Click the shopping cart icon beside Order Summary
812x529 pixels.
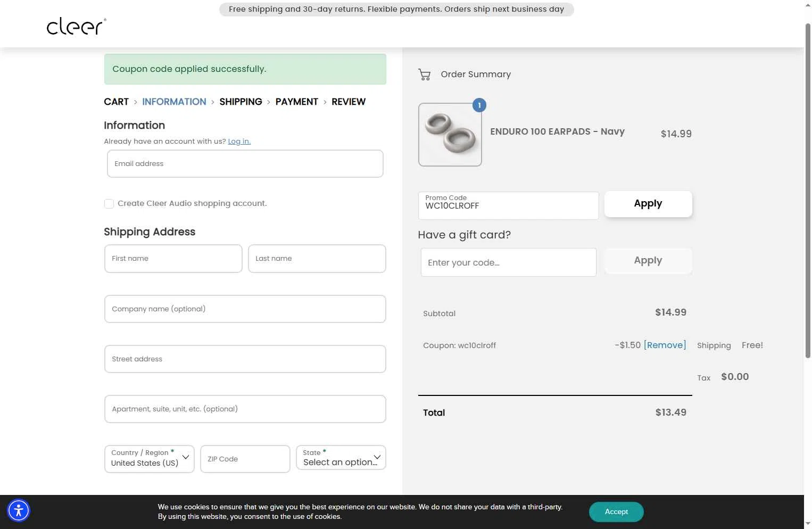(424, 75)
